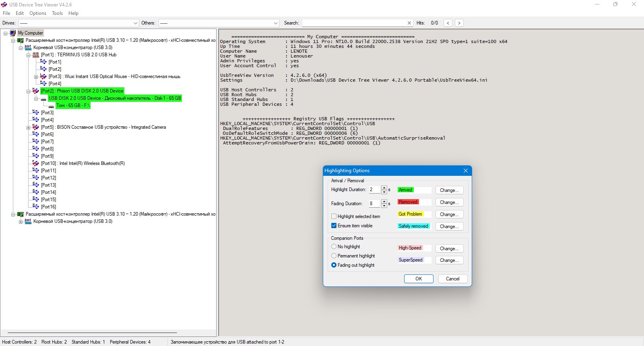The width and height of the screenshot is (644, 346).
Task: Collapse the My Computer tree node
Action: pos(6,33)
